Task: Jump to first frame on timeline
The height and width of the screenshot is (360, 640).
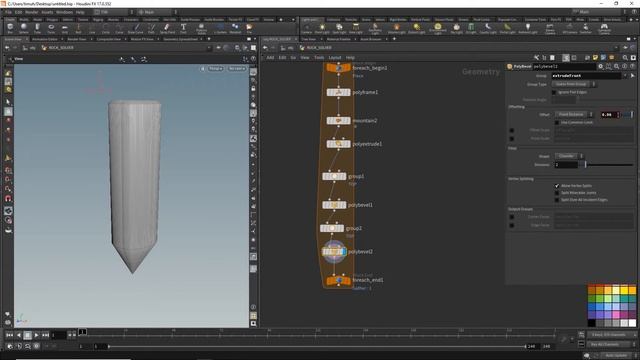Action: coord(9,335)
